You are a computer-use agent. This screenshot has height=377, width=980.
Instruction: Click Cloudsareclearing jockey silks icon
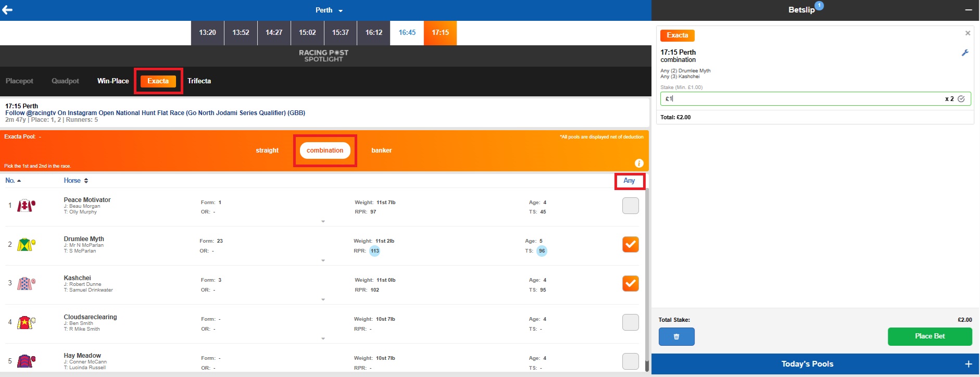click(x=26, y=322)
